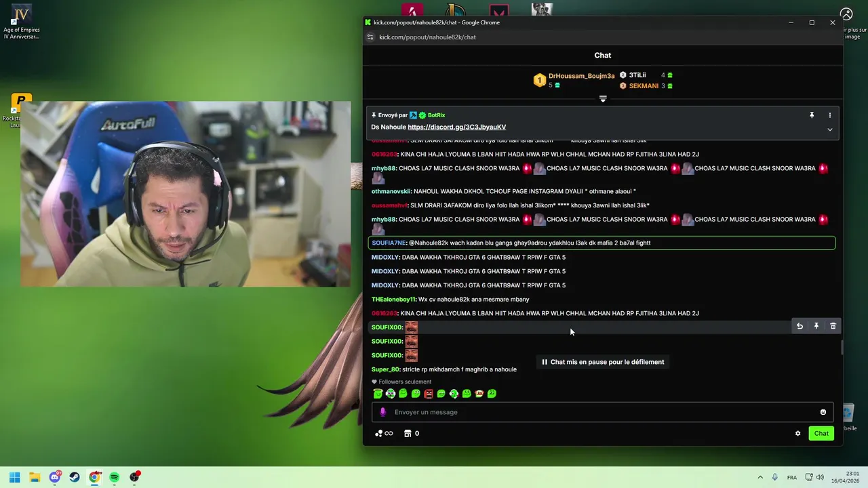The image size is (868, 488).
Task: Open Google Chrome from the taskbar
Action: pos(94,477)
